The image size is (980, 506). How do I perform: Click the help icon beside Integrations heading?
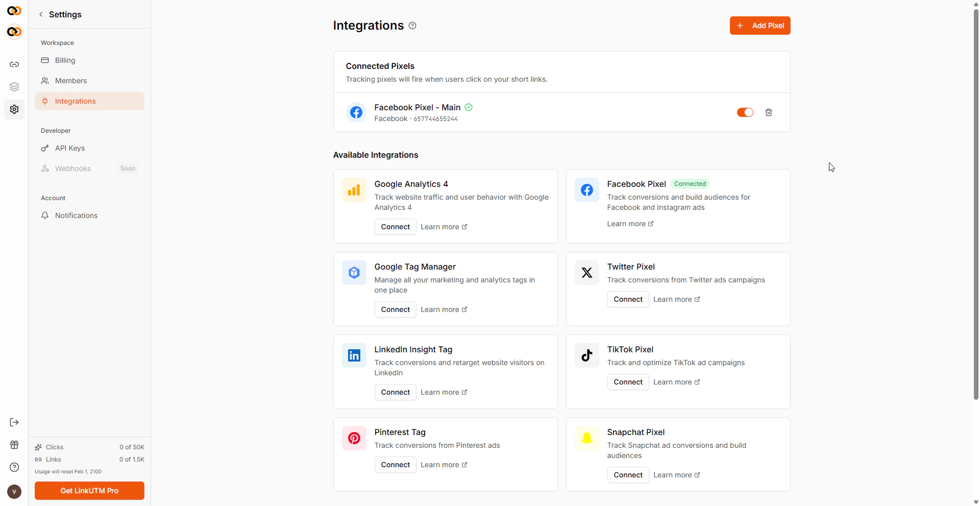[412, 26]
